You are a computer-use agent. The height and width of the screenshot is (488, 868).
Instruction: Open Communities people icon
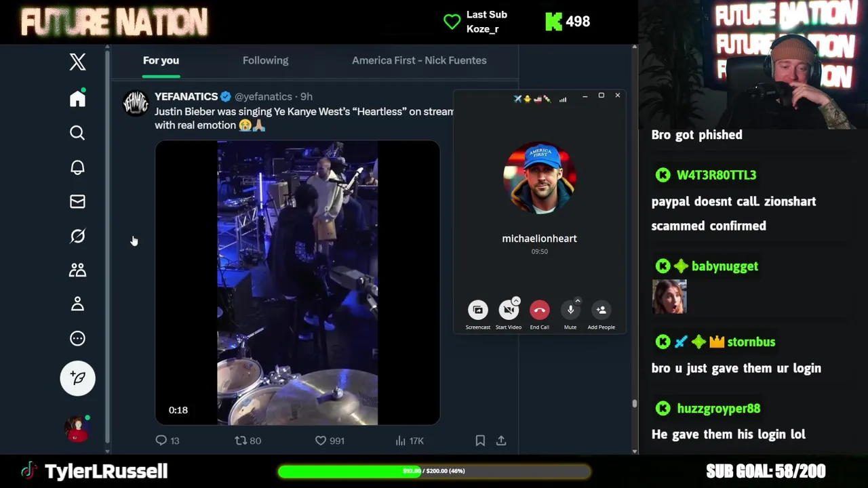[x=77, y=270]
